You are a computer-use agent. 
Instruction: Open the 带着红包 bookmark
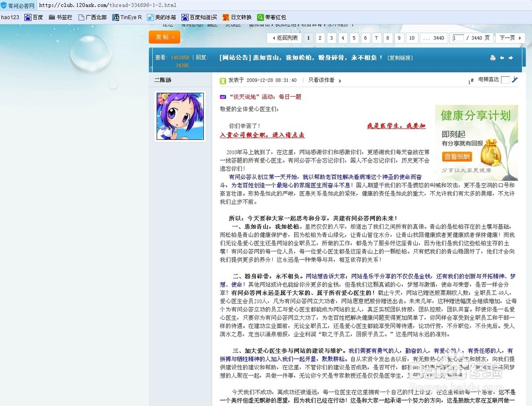271,18
